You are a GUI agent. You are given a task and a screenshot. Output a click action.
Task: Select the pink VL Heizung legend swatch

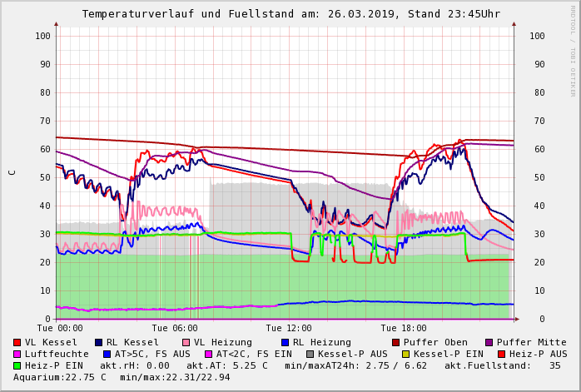[186, 342]
